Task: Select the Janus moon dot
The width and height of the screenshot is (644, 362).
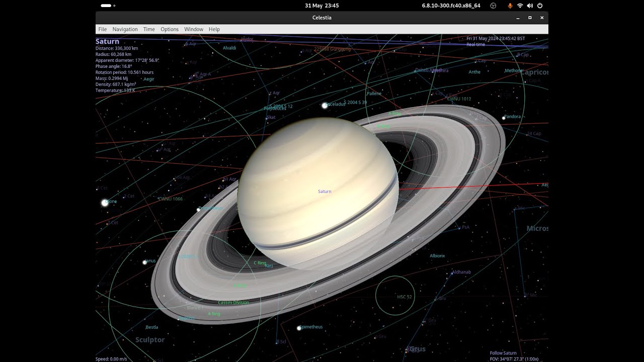Action: pyautogui.click(x=145, y=262)
